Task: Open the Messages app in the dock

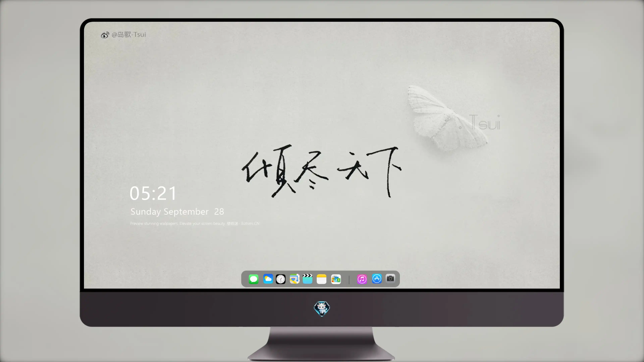Action: click(x=254, y=279)
